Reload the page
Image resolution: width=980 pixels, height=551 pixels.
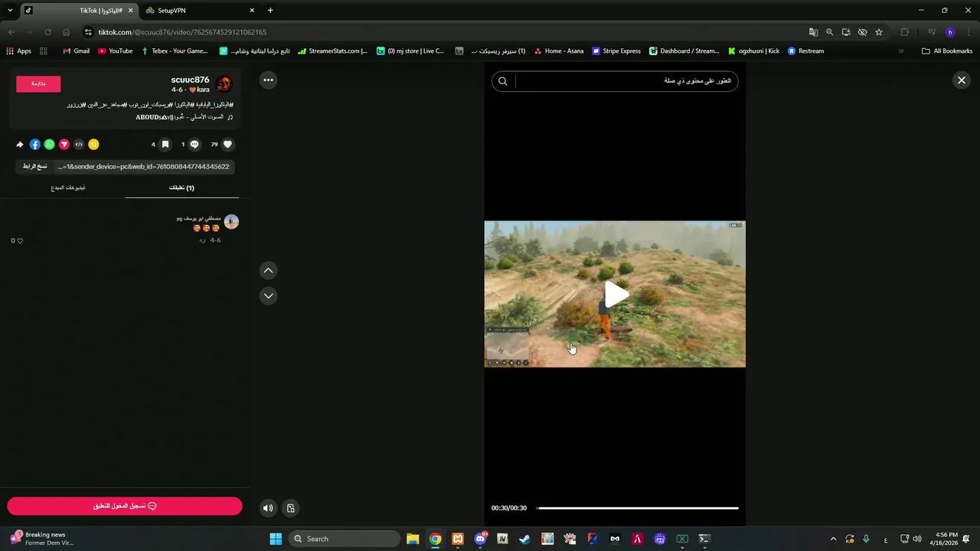(47, 32)
